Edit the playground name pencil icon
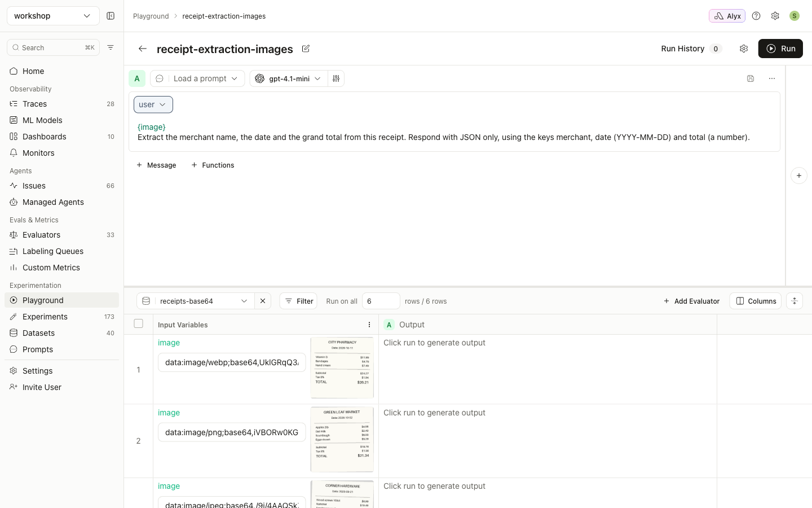812x508 pixels. pos(306,49)
